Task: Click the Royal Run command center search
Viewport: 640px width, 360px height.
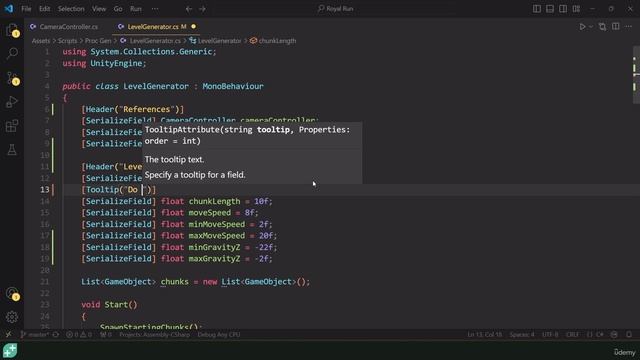Action: pos(336,9)
